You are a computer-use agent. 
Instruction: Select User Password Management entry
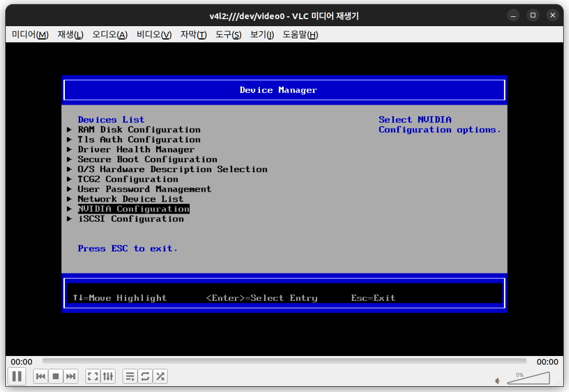(x=145, y=189)
